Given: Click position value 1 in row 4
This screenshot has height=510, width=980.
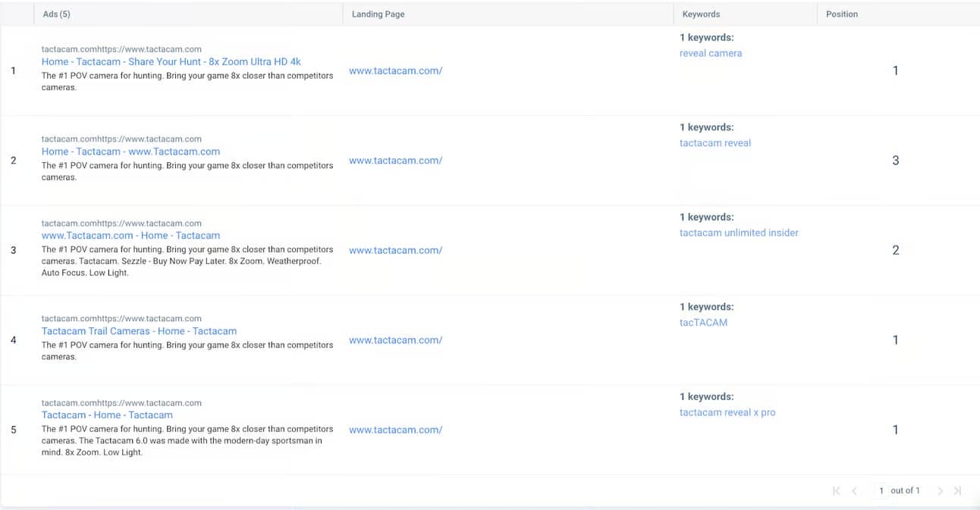Looking at the screenshot, I should point(896,340).
